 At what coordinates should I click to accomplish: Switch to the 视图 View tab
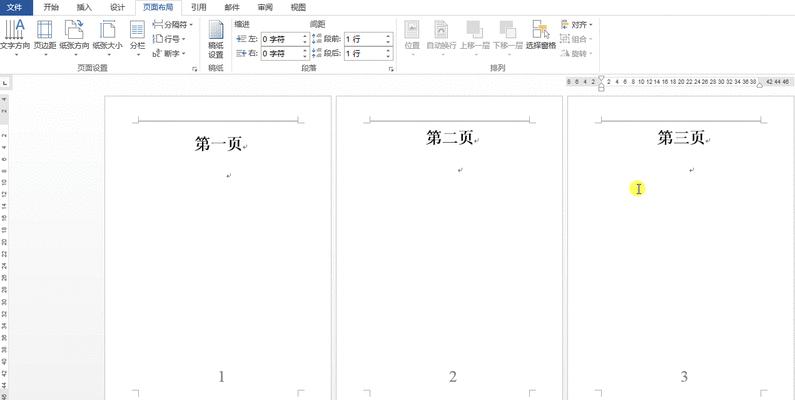(298, 7)
